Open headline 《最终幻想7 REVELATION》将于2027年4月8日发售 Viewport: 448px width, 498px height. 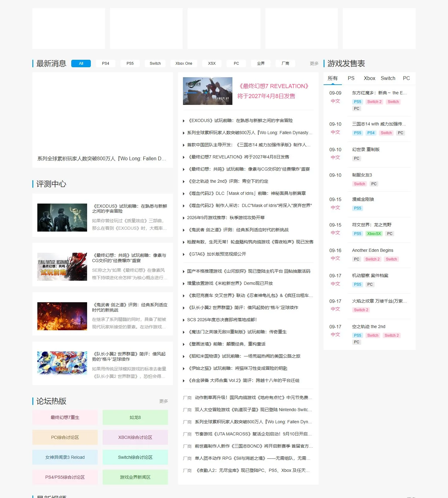click(x=274, y=91)
